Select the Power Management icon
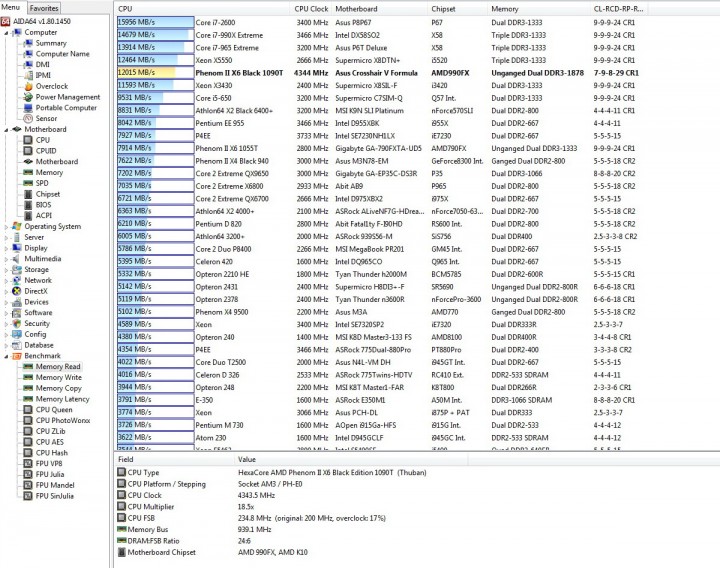The height and width of the screenshot is (568, 720). point(28,97)
